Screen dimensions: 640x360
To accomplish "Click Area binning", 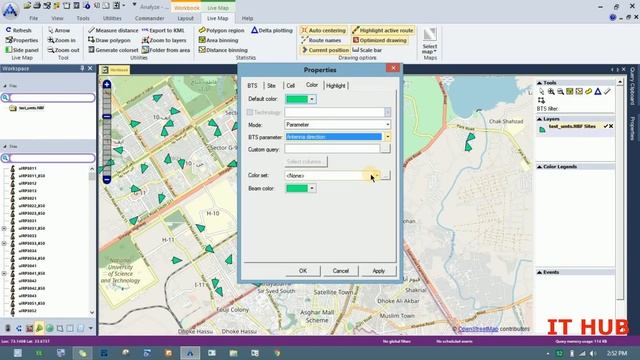I will 218,40.
